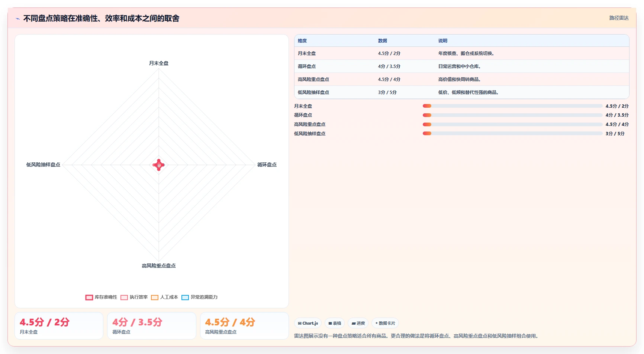
Task: Click table value 3分 / 5分
Action: point(387,92)
